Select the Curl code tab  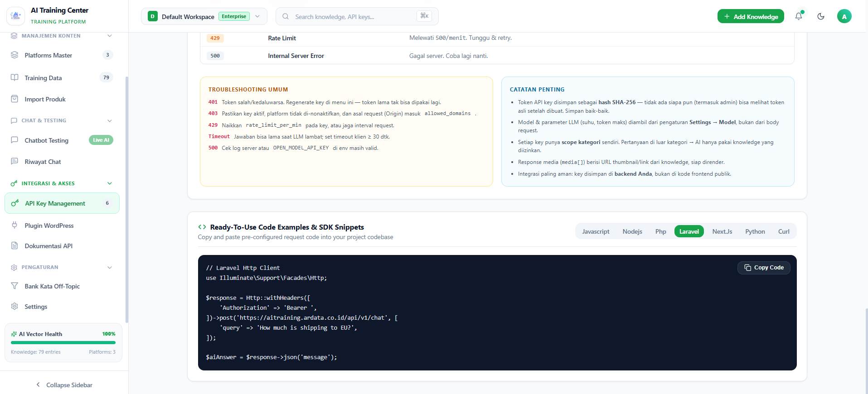(x=784, y=231)
